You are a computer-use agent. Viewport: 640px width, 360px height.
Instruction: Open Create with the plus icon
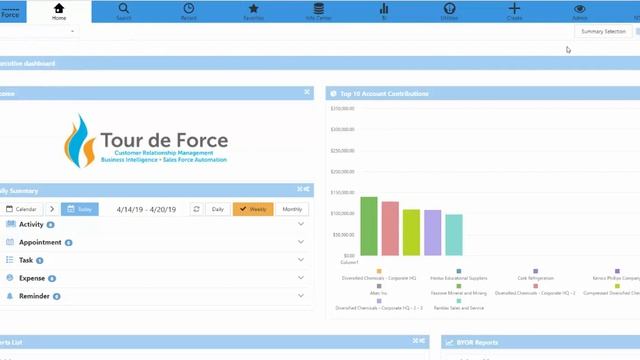tap(514, 11)
